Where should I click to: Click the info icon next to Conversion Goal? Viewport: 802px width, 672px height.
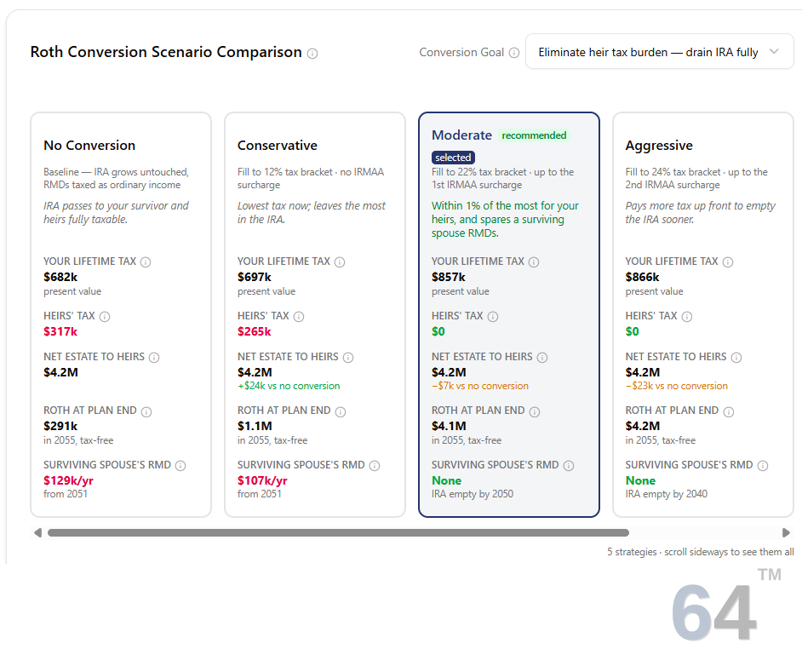pos(514,53)
